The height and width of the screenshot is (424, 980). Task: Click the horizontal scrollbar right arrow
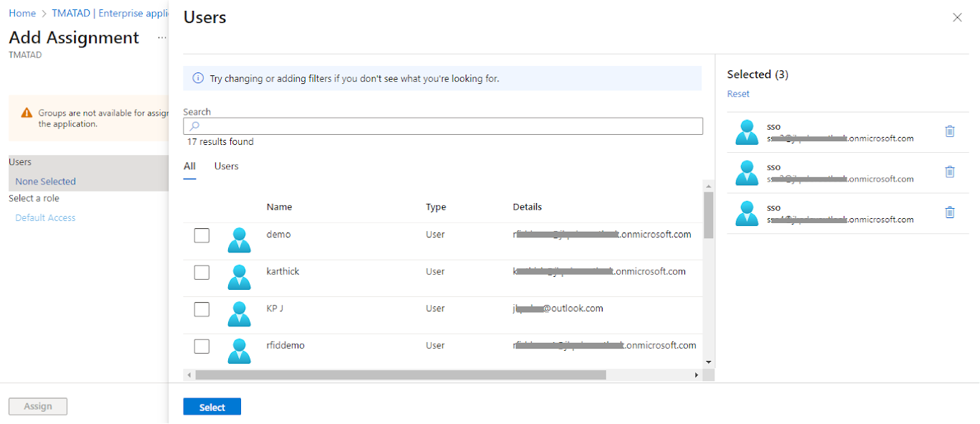[x=696, y=375]
